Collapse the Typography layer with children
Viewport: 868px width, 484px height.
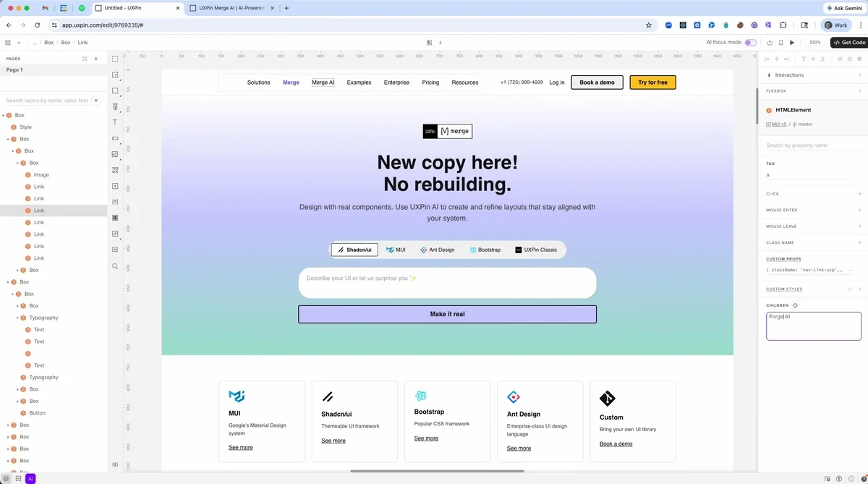18,318
